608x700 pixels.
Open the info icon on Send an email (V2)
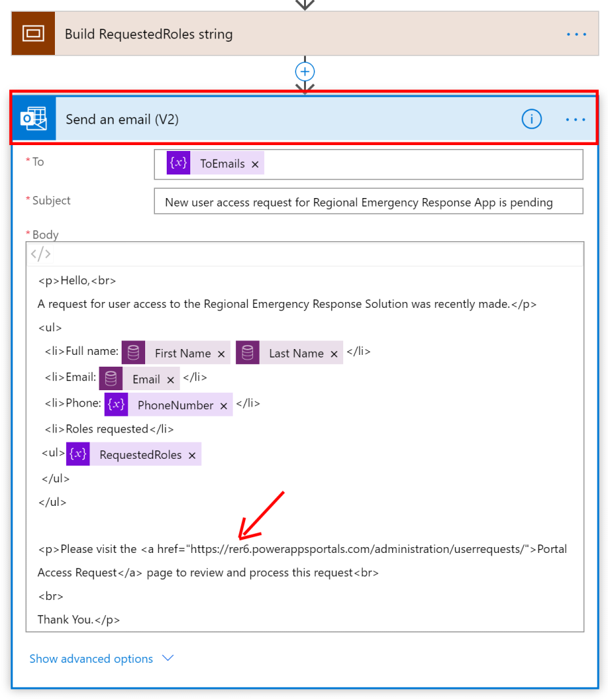point(532,119)
